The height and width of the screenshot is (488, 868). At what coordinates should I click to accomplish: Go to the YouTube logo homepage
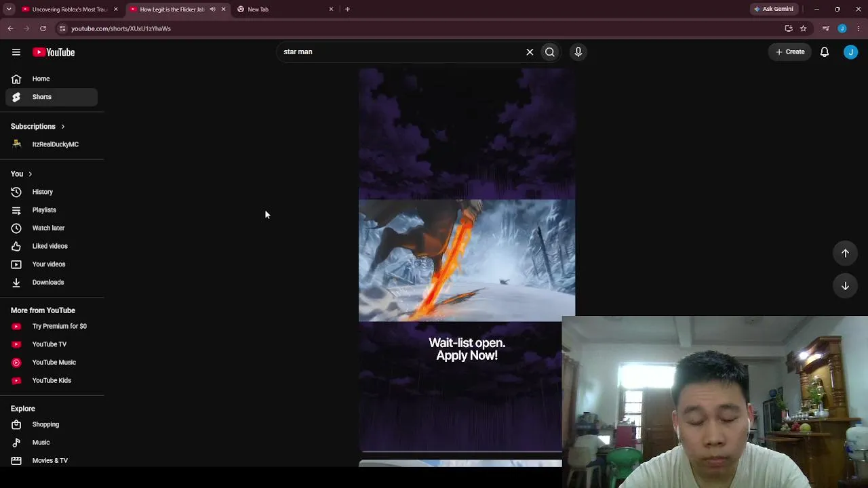[x=54, y=52]
